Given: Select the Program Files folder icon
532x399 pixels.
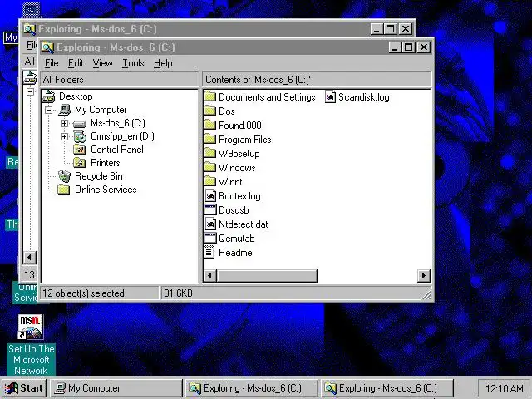Looking at the screenshot, I should pos(210,140).
